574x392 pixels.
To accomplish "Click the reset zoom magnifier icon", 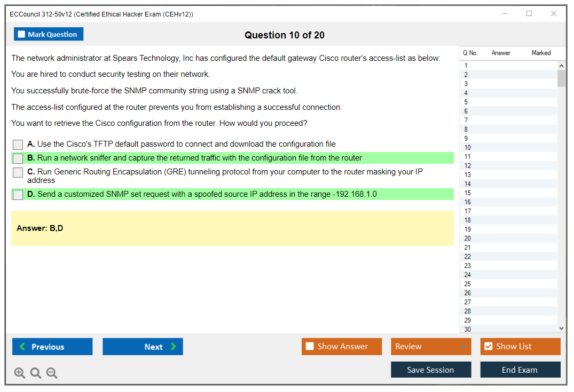I will pyautogui.click(x=36, y=373).
